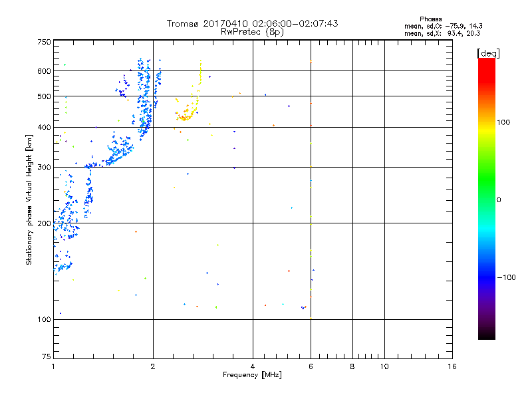
Task: Click the x-axis tick label '4'
Action: coord(253,366)
